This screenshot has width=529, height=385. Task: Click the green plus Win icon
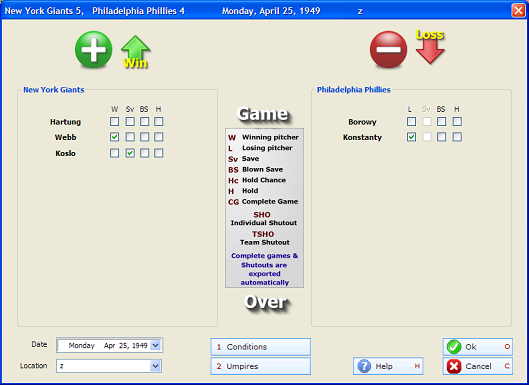point(93,50)
